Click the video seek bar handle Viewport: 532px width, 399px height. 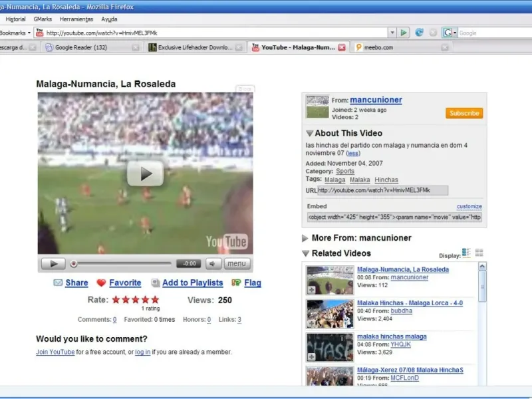[74, 263]
